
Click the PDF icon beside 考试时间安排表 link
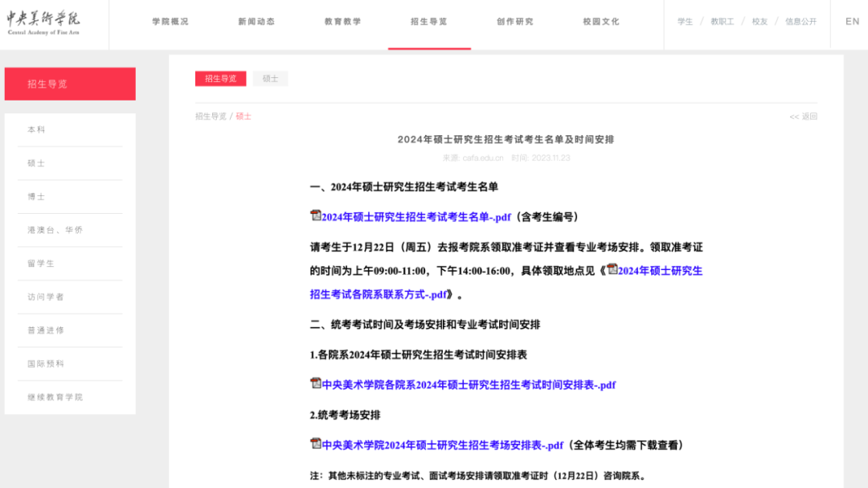coord(317,385)
